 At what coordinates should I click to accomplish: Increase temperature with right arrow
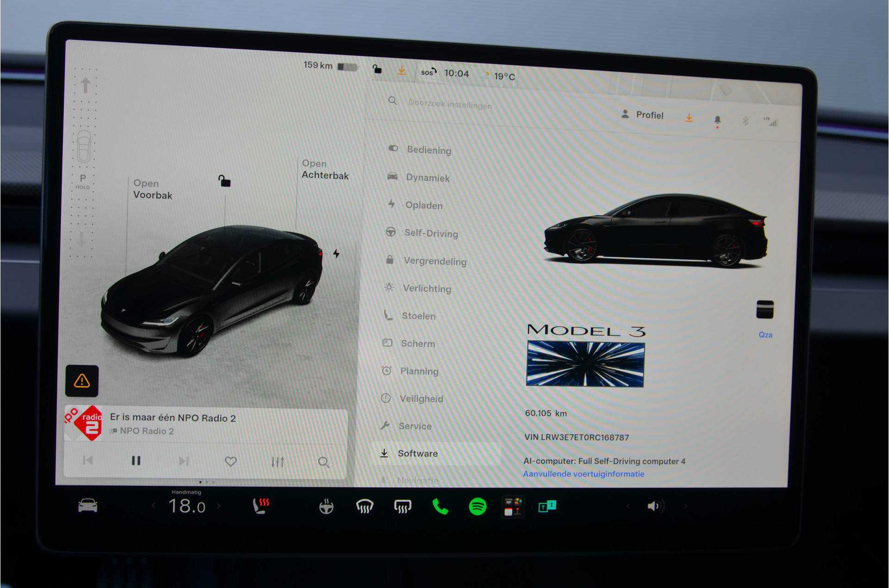(x=219, y=506)
